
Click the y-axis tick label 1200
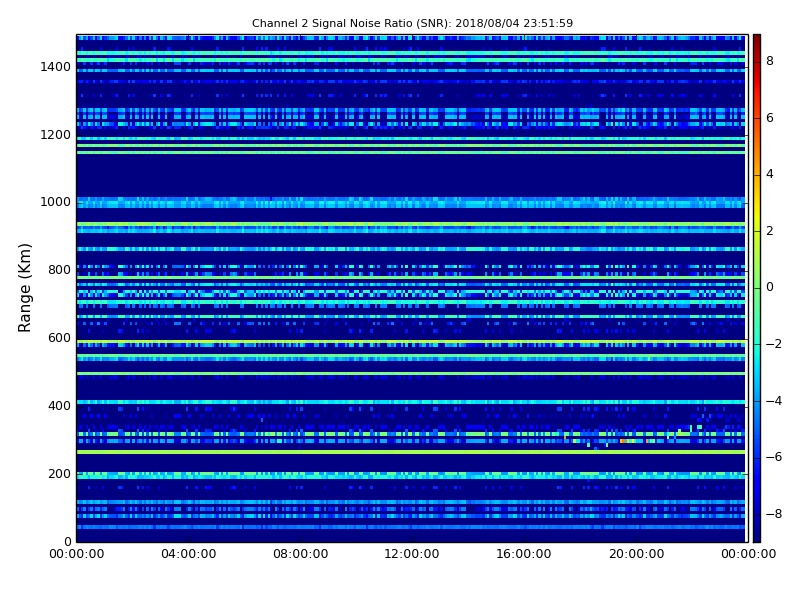pyautogui.click(x=56, y=135)
